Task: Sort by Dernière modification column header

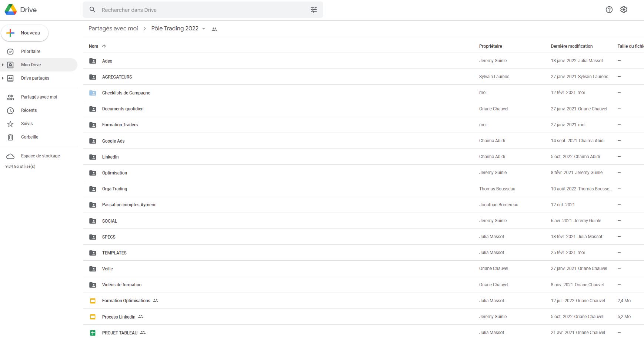Action: 571,46
